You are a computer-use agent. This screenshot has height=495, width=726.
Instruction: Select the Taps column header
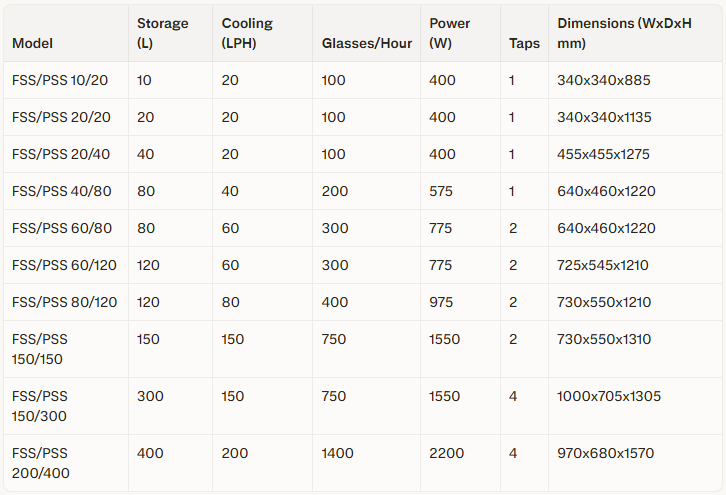click(x=524, y=44)
